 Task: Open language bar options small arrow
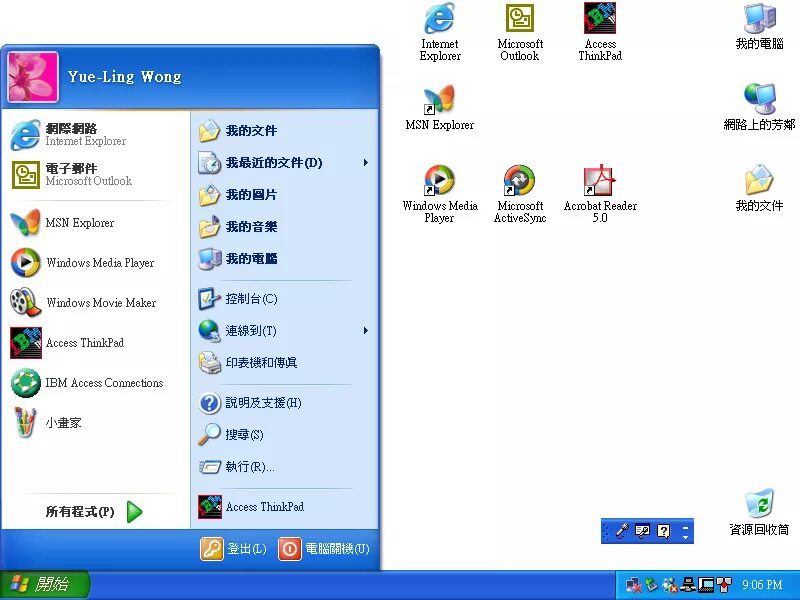[685, 537]
